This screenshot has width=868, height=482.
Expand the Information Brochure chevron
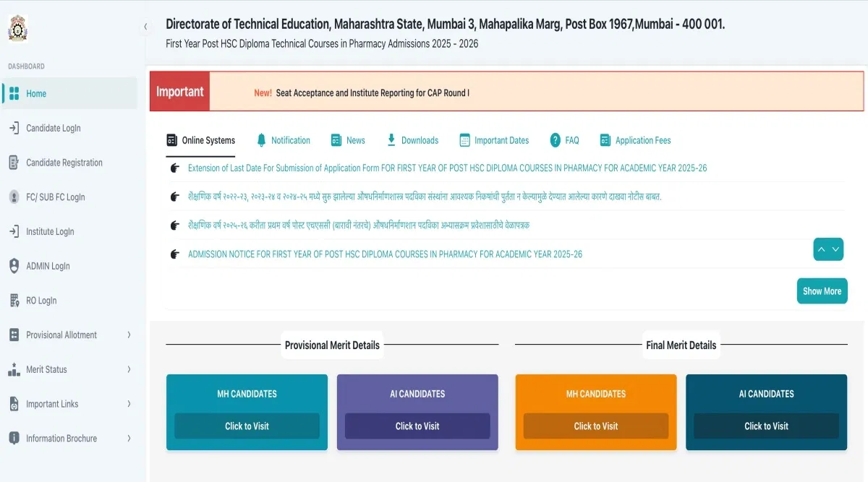coord(129,438)
